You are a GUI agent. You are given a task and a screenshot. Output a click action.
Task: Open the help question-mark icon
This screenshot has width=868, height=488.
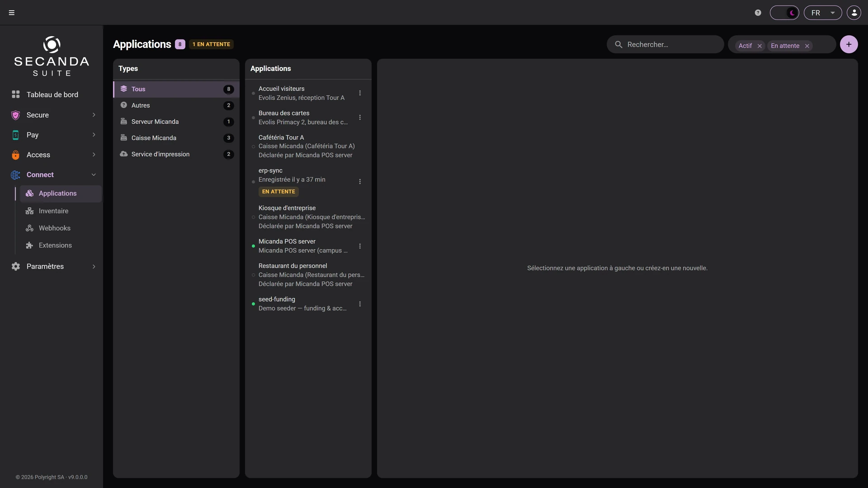[758, 13]
